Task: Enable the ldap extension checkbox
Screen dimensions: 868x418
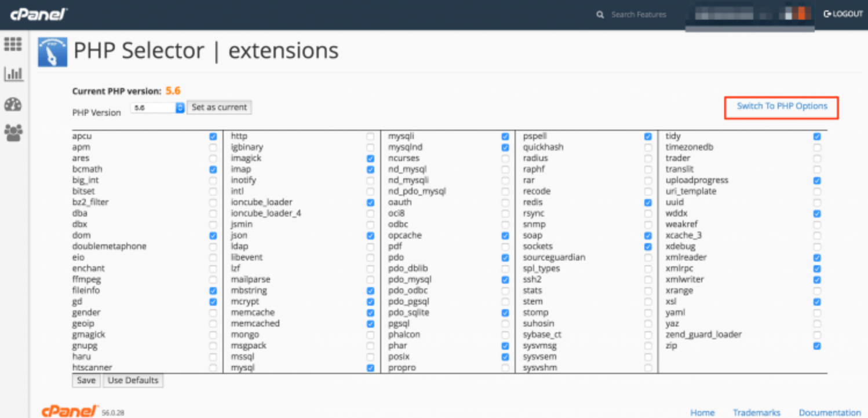Action: point(370,247)
